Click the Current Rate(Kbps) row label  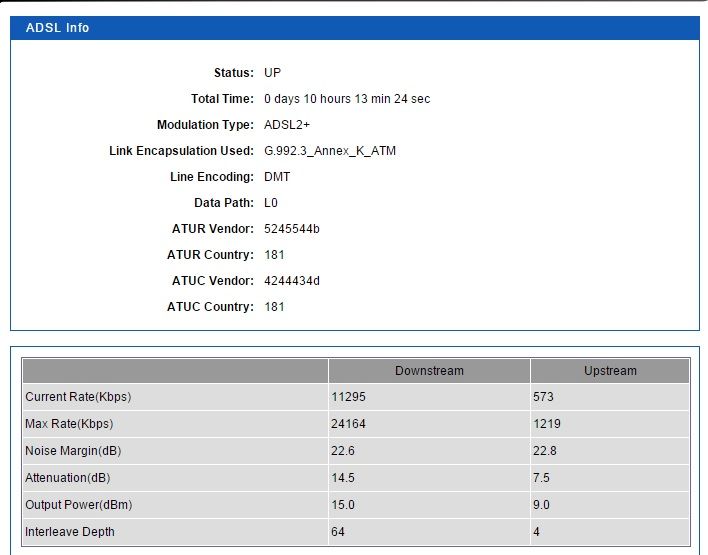(78, 397)
